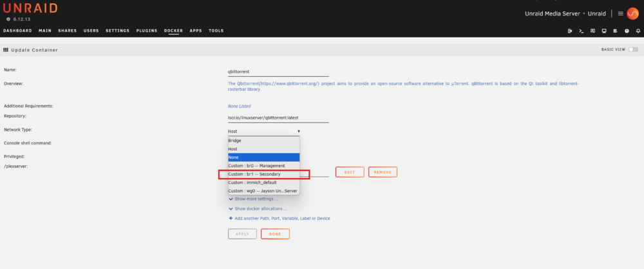
Task: Click the help question mark icon
Action: (627, 31)
